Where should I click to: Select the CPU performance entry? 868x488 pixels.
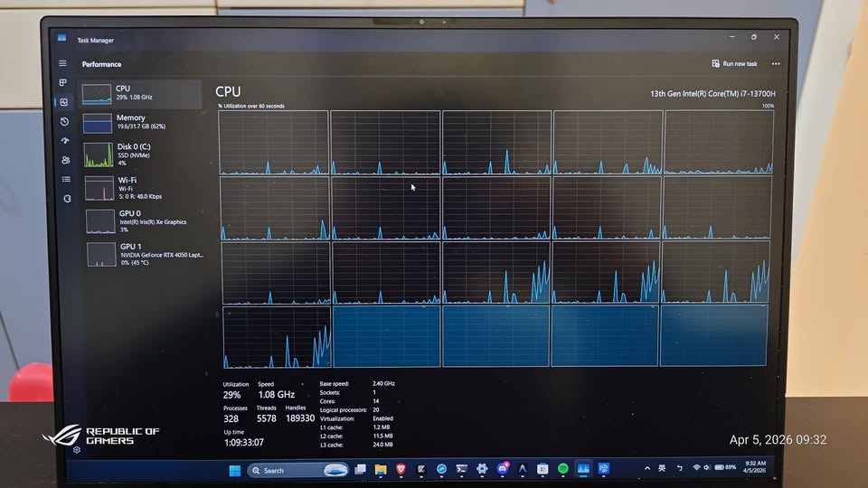[x=141, y=93]
